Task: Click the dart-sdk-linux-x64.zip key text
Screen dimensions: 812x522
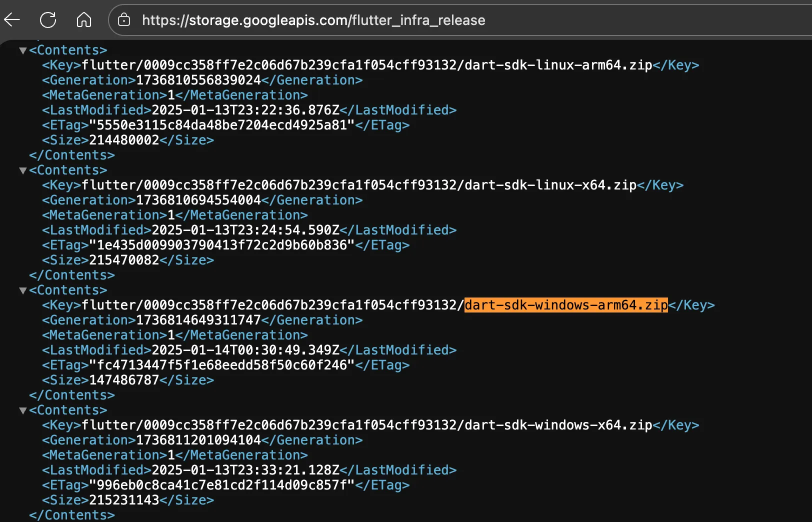Action: [550, 185]
